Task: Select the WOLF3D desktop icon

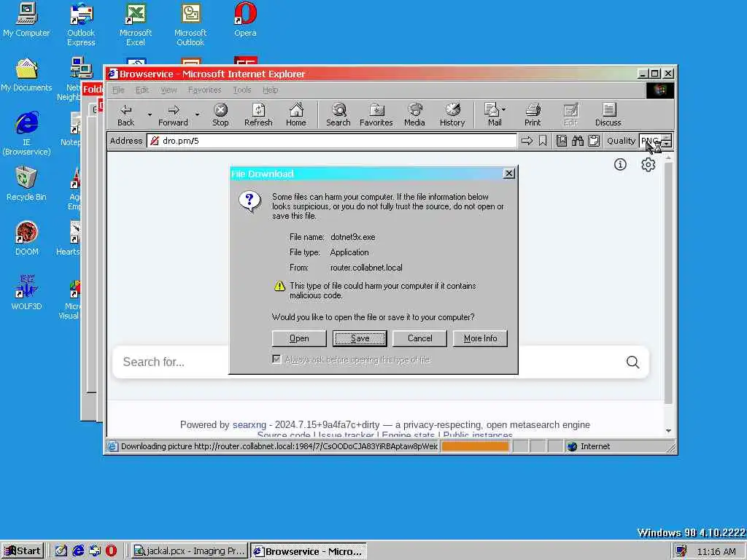Action: 27,292
